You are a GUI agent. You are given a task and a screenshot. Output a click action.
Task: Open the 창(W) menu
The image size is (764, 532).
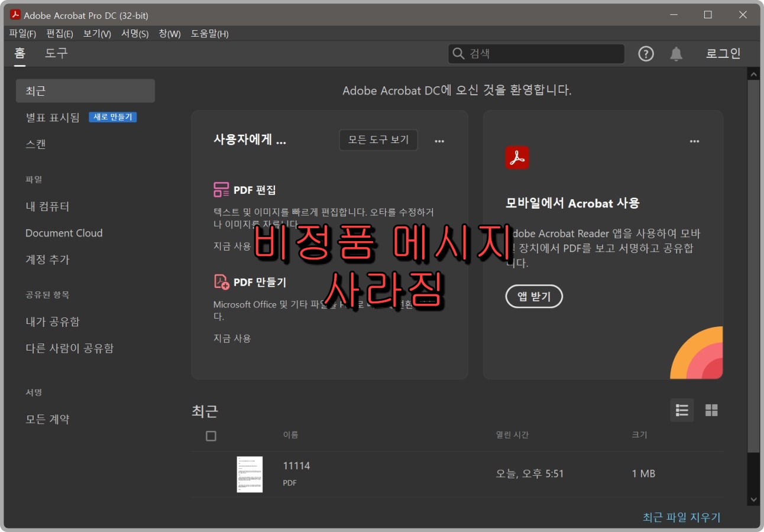tap(170, 34)
